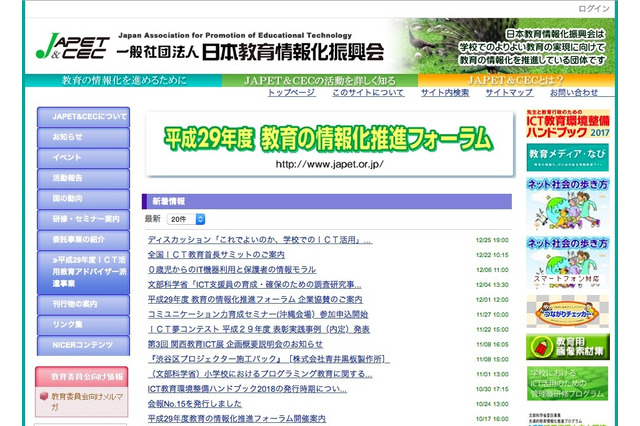Open 0歳児からのIT機器利用と保護者の情報モラル link
The height and width of the screenshot is (426, 640).
tap(232, 270)
